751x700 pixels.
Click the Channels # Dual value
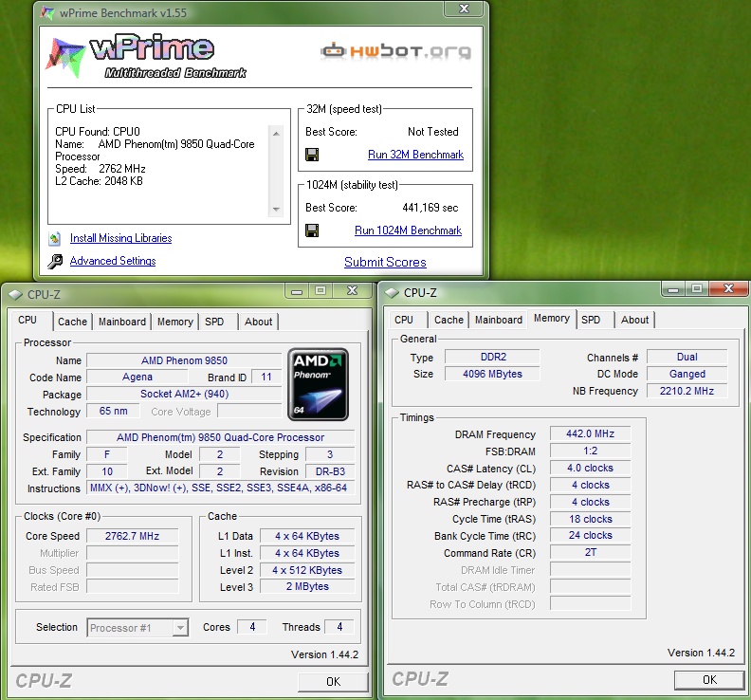[687, 357]
